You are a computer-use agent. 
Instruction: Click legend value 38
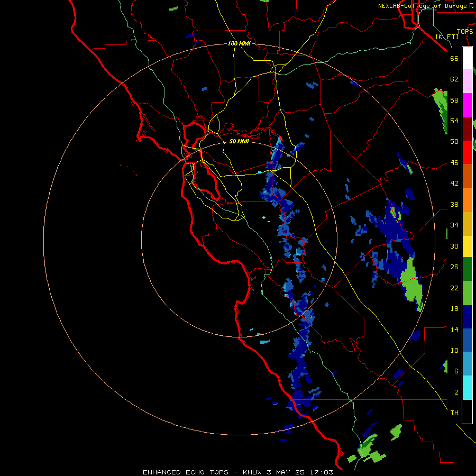pyautogui.click(x=454, y=204)
